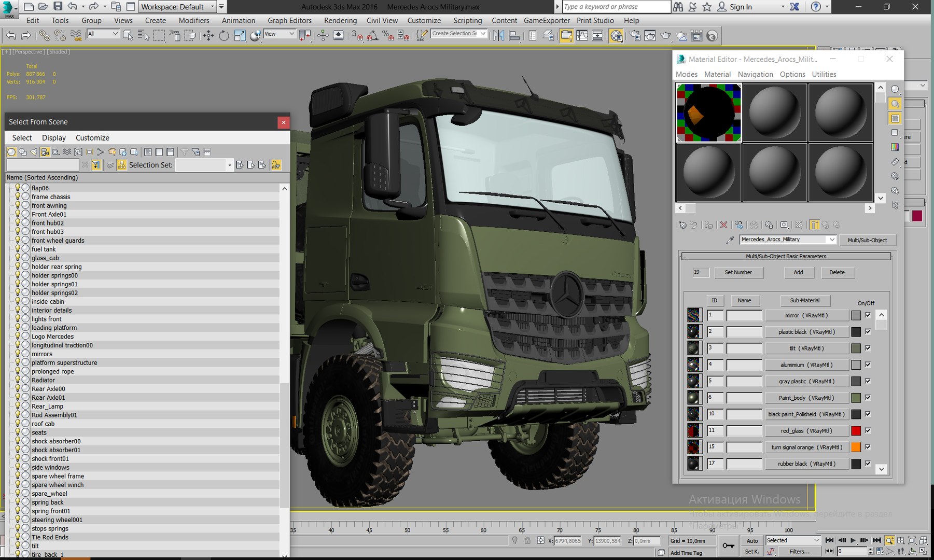934x560 pixels.
Task: Toggle the Percent Snap icon
Action: pos(388,35)
